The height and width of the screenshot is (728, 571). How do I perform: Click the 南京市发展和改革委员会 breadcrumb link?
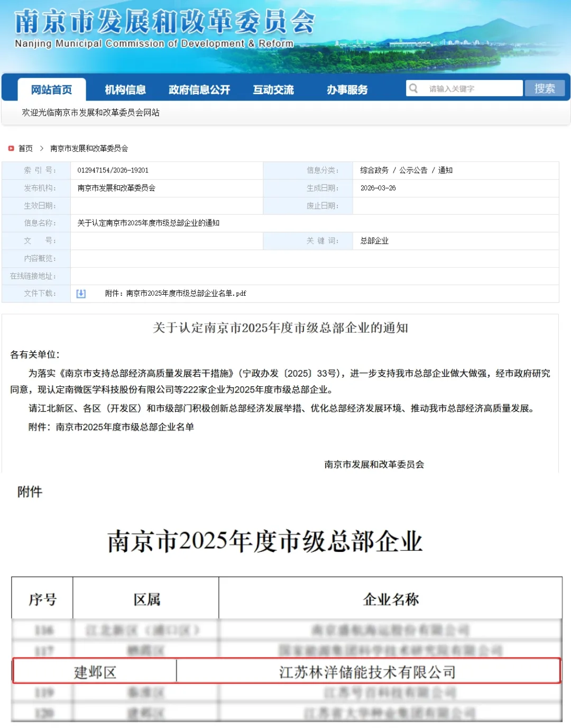(x=89, y=149)
